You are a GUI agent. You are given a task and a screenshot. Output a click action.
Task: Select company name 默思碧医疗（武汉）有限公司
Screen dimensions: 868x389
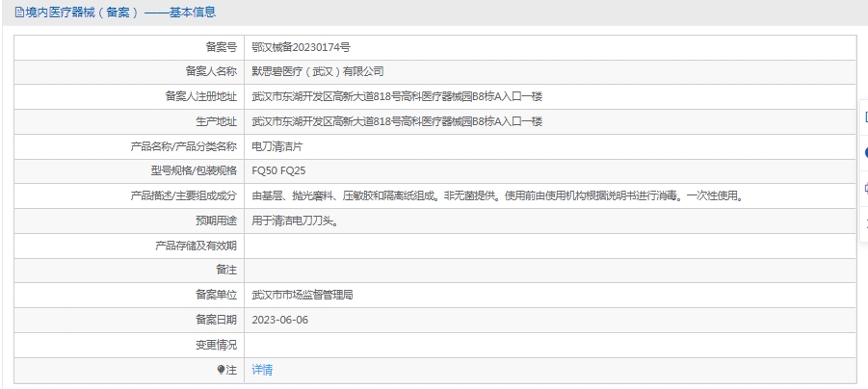(318, 72)
